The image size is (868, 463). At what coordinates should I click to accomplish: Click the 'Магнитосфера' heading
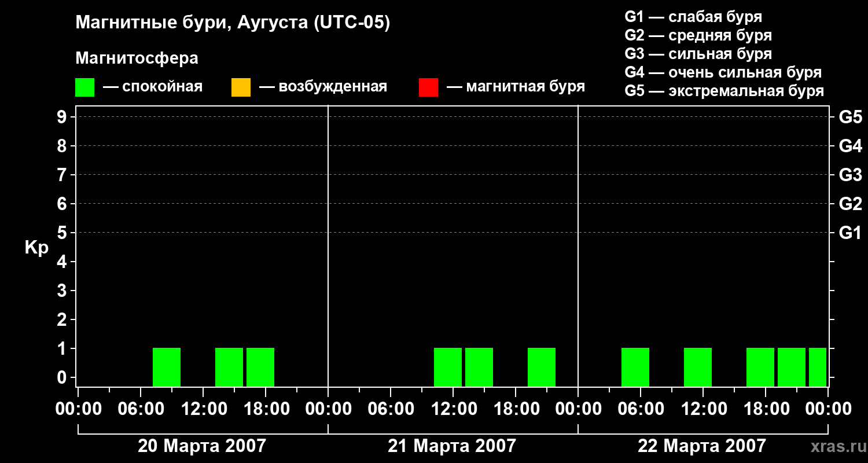pyautogui.click(x=137, y=58)
